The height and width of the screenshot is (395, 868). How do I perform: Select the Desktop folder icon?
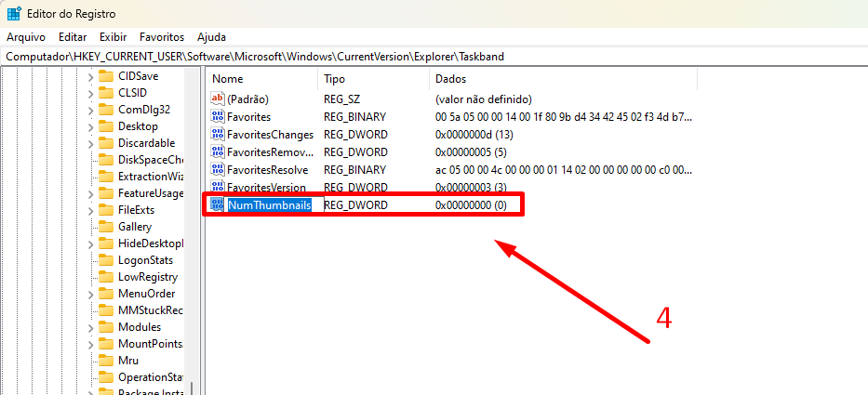[106, 126]
